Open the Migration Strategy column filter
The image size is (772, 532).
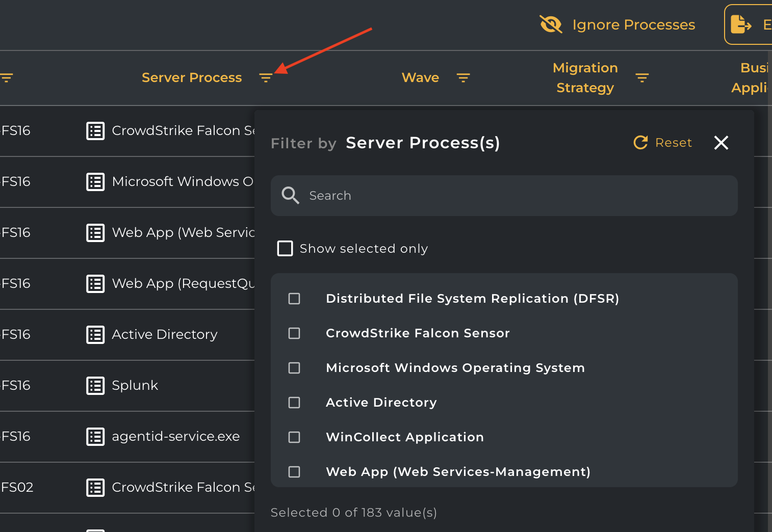coord(642,78)
